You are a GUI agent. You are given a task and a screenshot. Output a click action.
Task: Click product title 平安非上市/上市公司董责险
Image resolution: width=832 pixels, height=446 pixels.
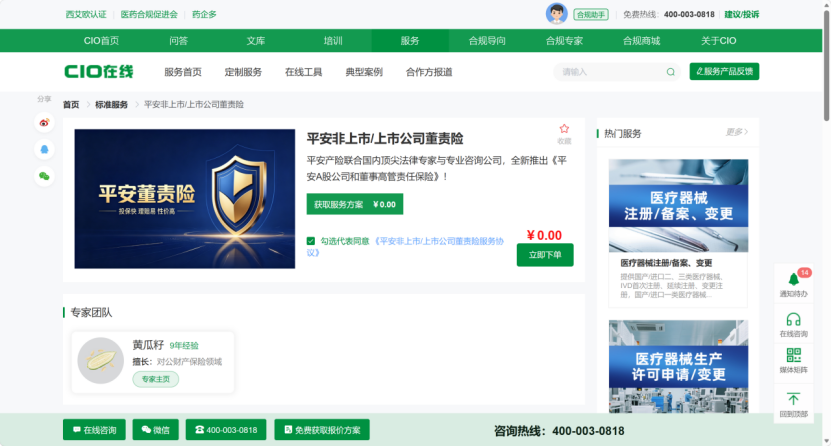tap(385, 139)
